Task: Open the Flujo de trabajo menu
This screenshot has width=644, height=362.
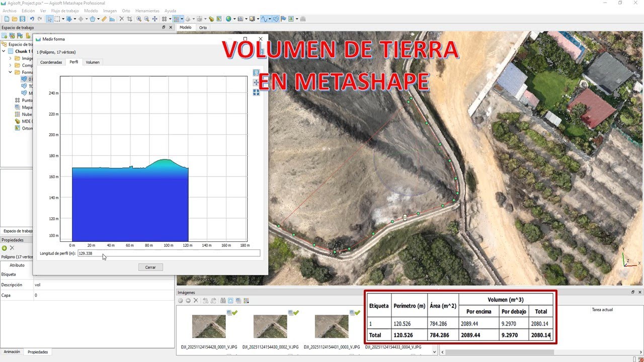Action: pyautogui.click(x=65, y=11)
